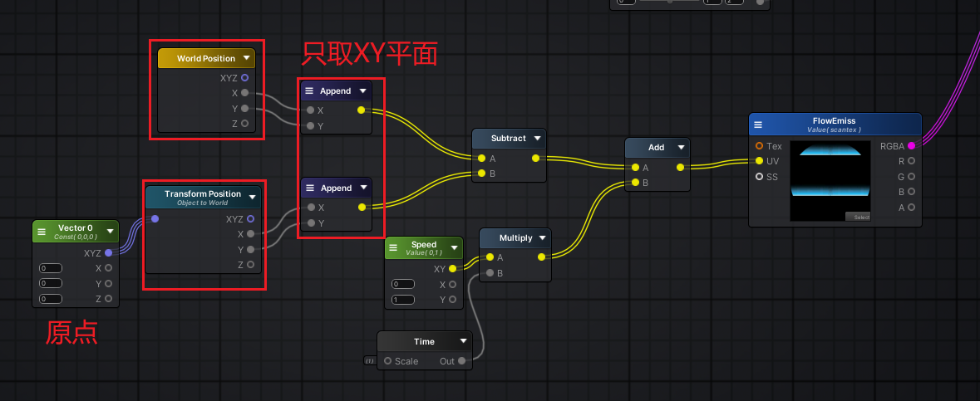Click the XYZ output port on World Position
This screenshot has width=980, height=401.
click(x=244, y=78)
